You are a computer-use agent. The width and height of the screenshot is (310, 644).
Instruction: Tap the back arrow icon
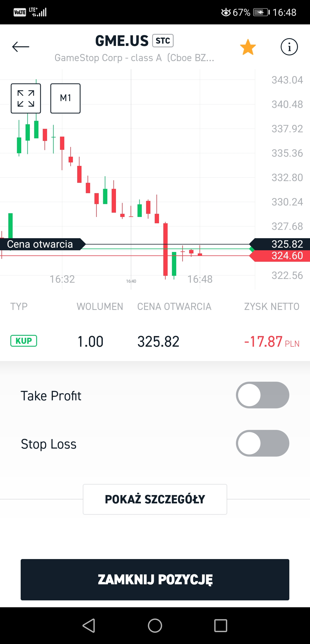pyautogui.click(x=21, y=47)
